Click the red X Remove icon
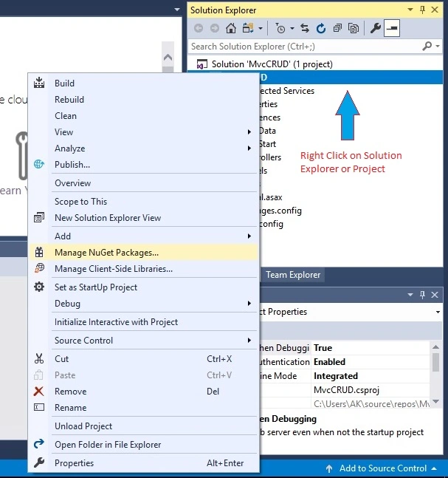The height and width of the screenshot is (478, 448). pos(38,391)
